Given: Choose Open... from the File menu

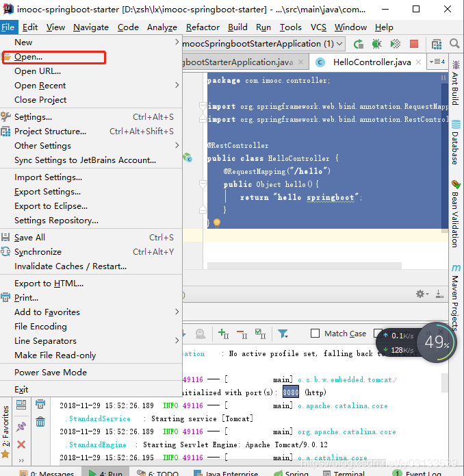Looking at the screenshot, I should click(x=91, y=57).
